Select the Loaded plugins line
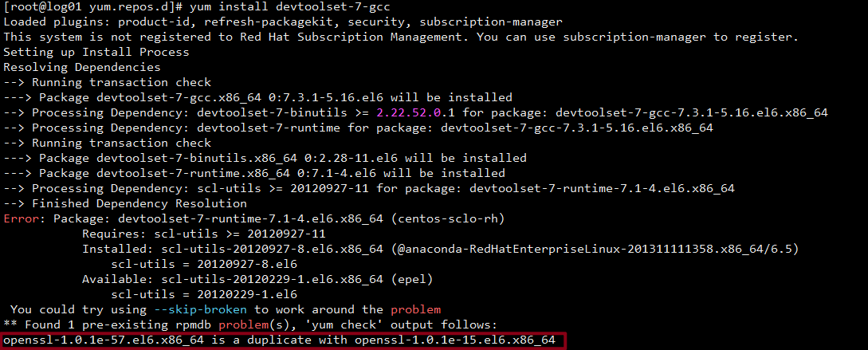This screenshot has height=350, width=868. [283, 22]
